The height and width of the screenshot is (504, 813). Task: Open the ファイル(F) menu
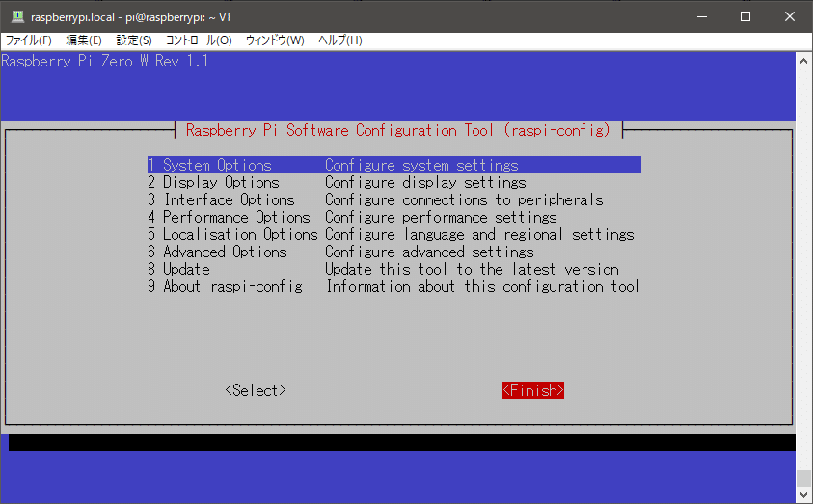pos(29,40)
